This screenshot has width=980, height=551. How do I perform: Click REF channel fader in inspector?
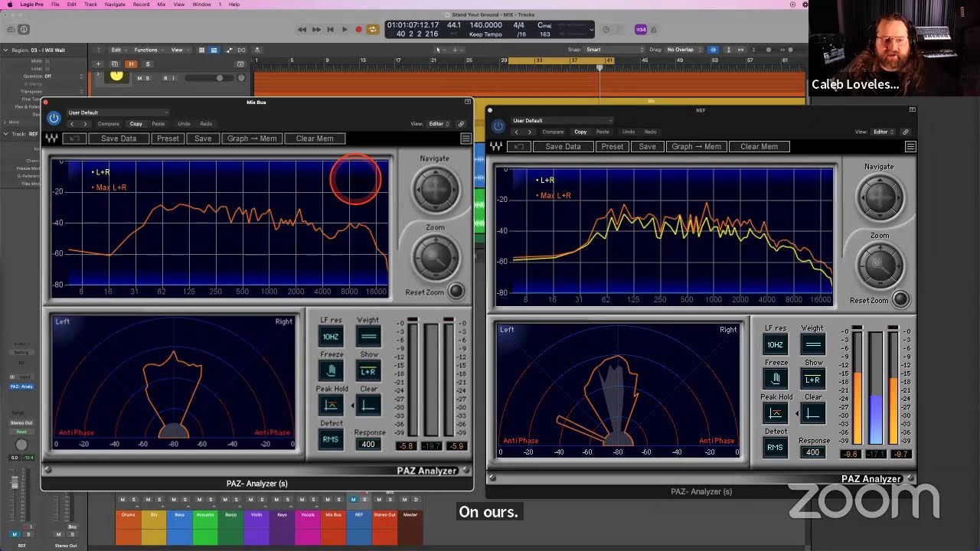14,484
